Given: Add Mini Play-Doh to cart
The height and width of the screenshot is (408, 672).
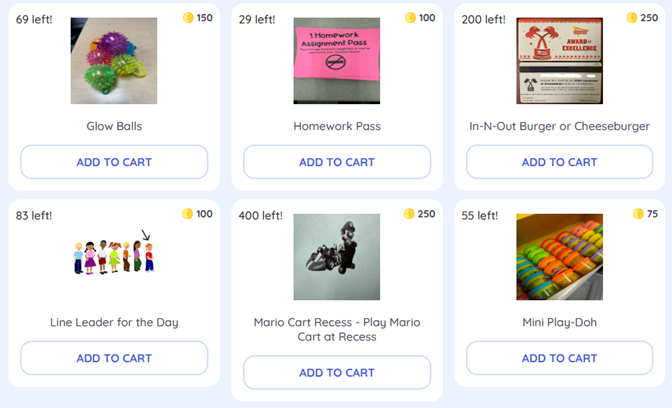Looking at the screenshot, I should [x=559, y=358].
